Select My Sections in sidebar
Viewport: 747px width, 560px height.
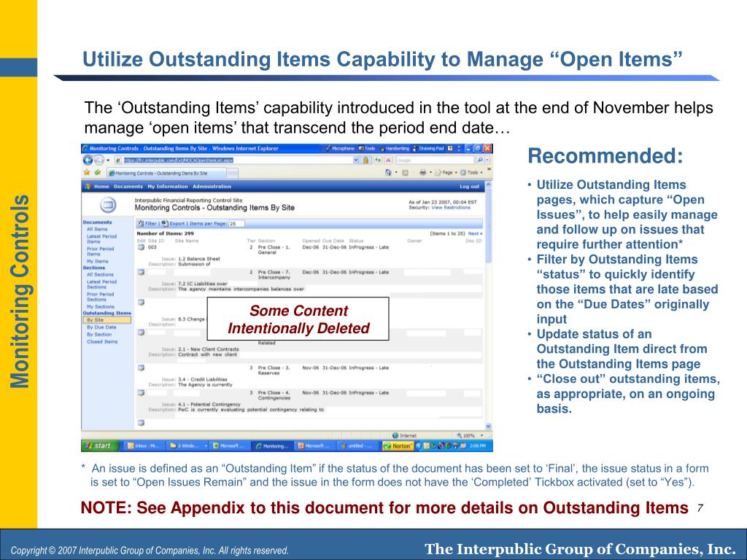[x=100, y=307]
